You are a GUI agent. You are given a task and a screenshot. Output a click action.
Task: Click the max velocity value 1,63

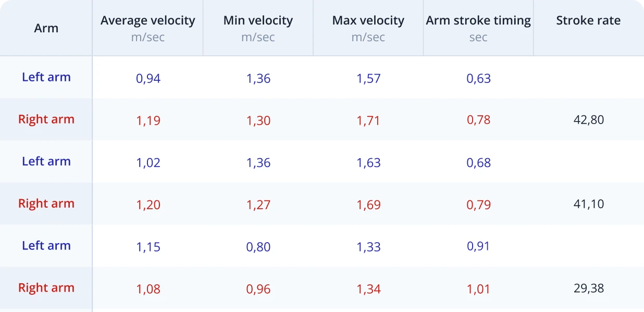click(x=368, y=163)
